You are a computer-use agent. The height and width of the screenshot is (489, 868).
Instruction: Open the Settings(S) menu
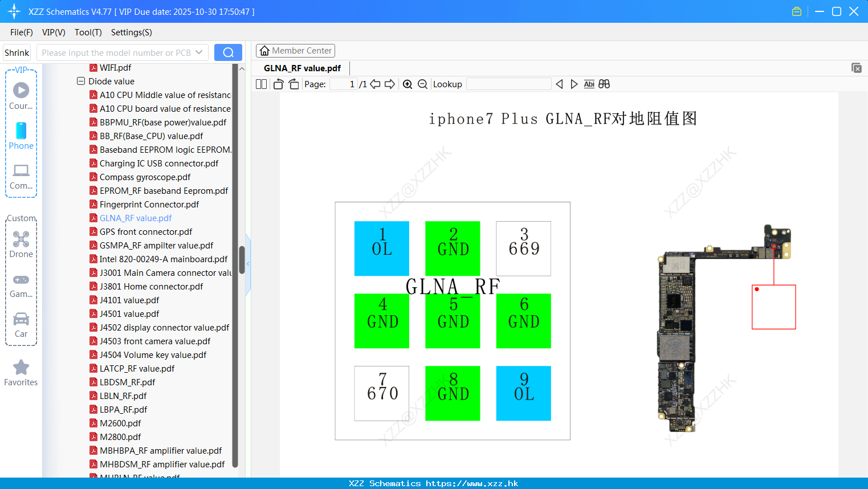pos(132,32)
